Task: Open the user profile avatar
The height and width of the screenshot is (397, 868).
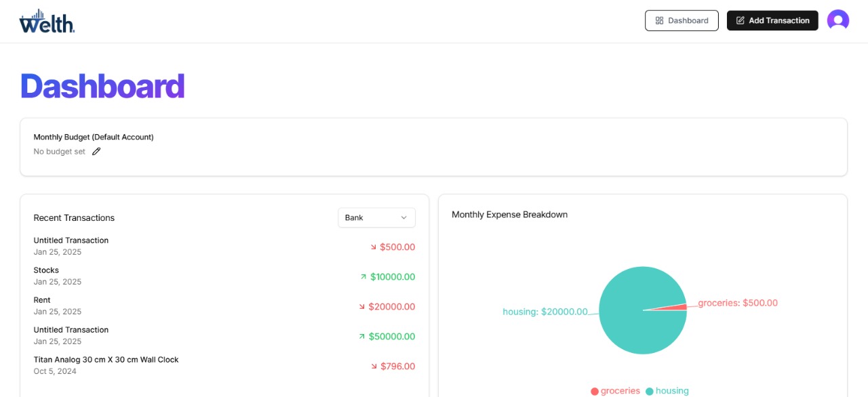Action: point(838,20)
